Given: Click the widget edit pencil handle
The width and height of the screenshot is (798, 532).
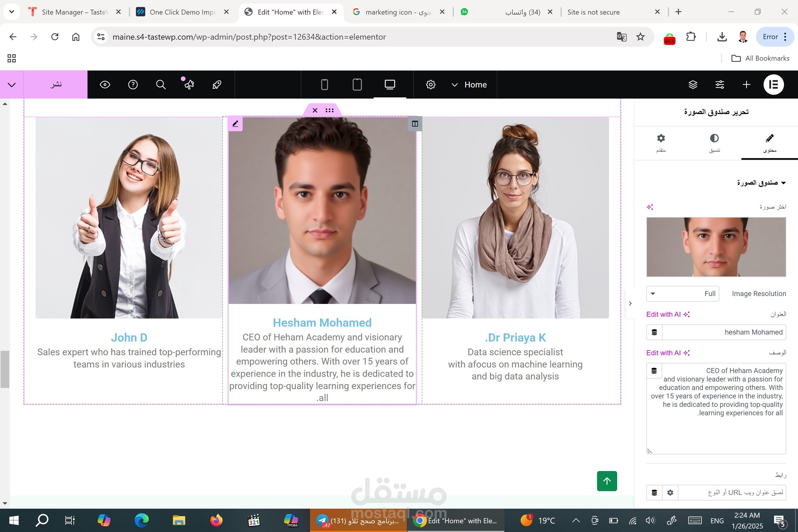Looking at the screenshot, I should pos(235,124).
